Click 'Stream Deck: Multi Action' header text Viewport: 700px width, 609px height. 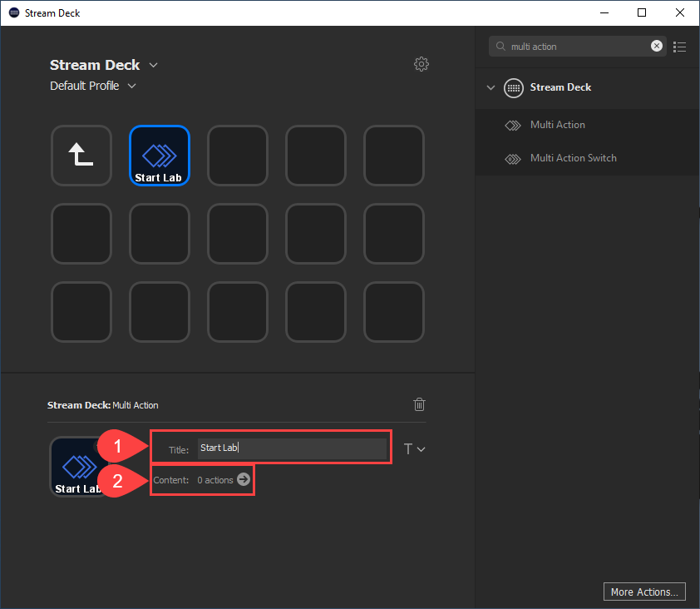103,405
